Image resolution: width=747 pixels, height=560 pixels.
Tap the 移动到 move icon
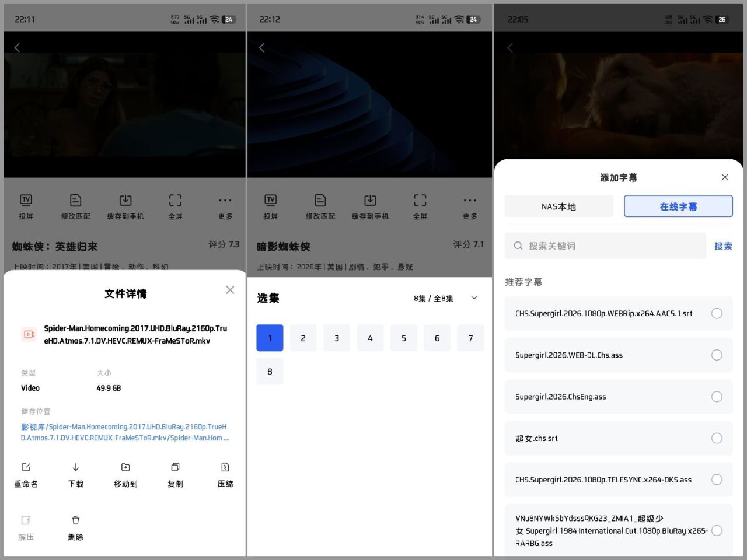pyautogui.click(x=125, y=467)
